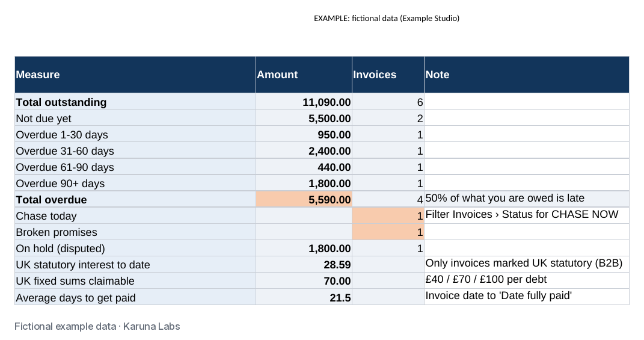
Task: Click the 1,800.00 amount in Overdue 90+ row
Action: tap(304, 183)
